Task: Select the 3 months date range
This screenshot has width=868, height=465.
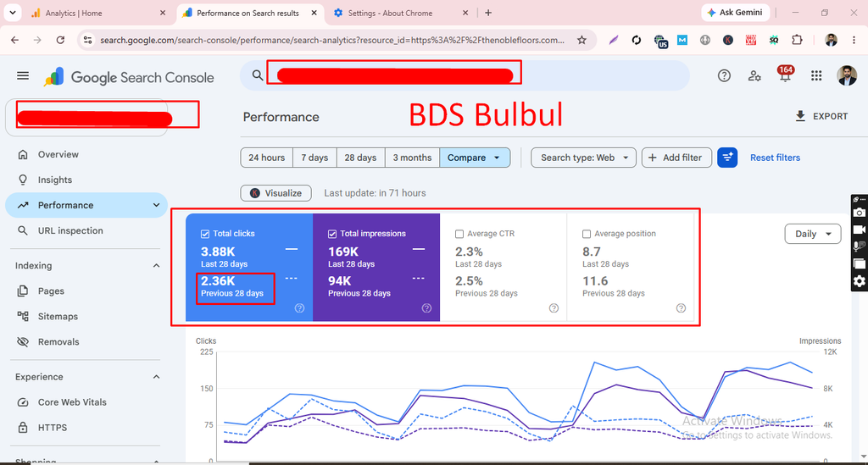Action: coord(412,158)
